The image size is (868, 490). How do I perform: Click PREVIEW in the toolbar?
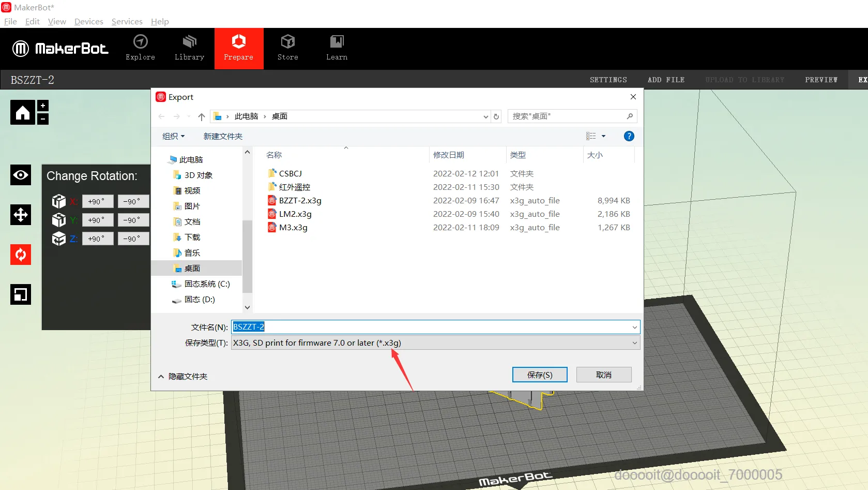(821, 80)
